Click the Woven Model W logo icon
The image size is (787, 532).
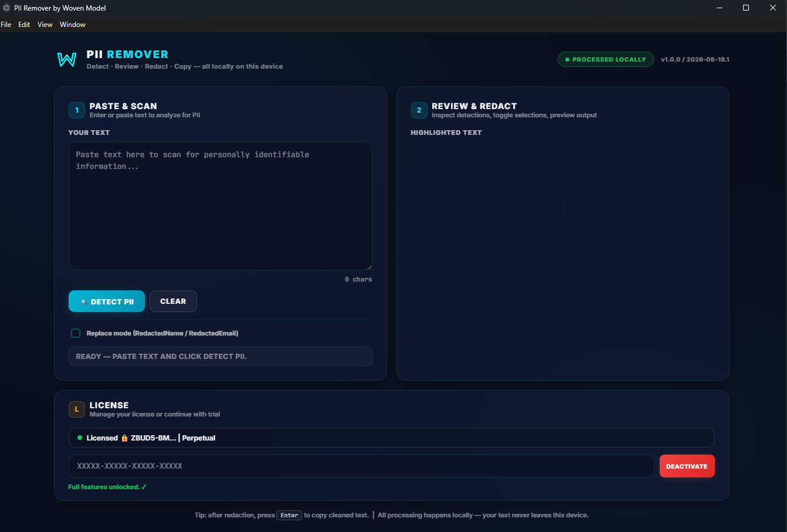[x=67, y=59]
